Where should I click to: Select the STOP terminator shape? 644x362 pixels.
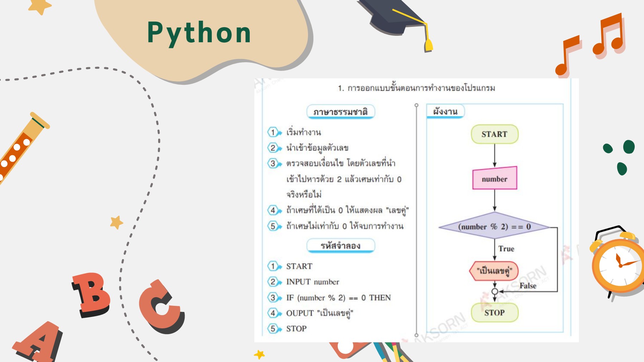(494, 313)
